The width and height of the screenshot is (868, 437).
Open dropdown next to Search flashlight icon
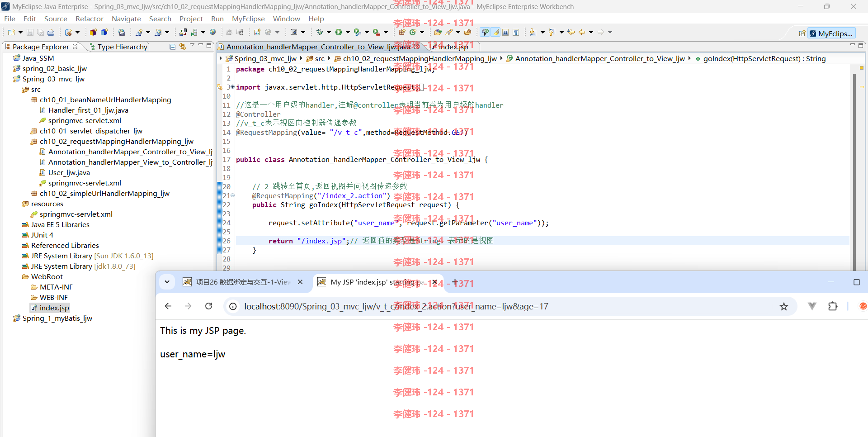pos(458,32)
